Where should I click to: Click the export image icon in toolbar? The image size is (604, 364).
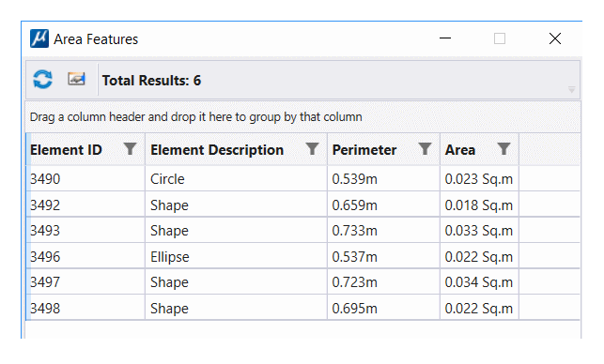(x=76, y=79)
